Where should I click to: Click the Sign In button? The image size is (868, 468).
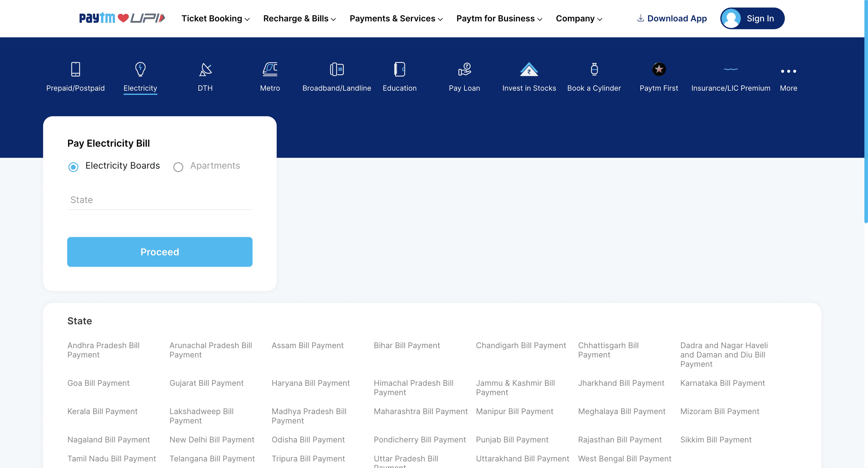(x=753, y=18)
